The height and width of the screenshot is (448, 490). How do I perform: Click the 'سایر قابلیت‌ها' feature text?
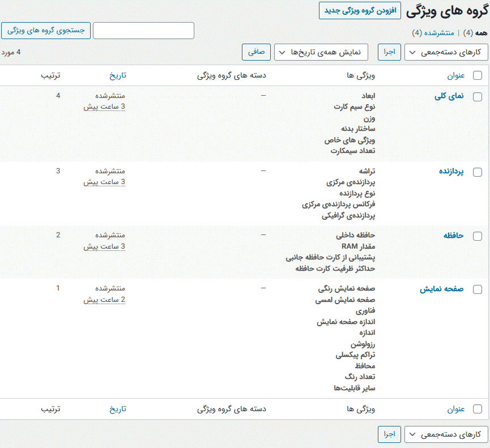point(355,389)
